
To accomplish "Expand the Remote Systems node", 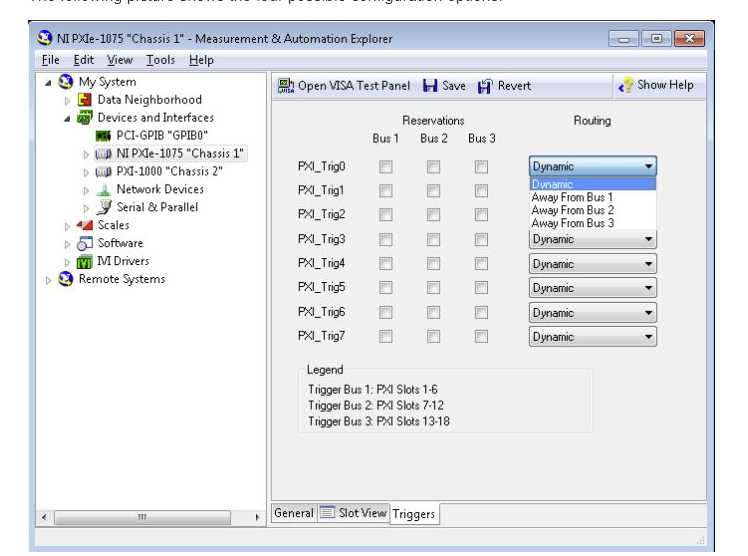I will click(x=48, y=280).
